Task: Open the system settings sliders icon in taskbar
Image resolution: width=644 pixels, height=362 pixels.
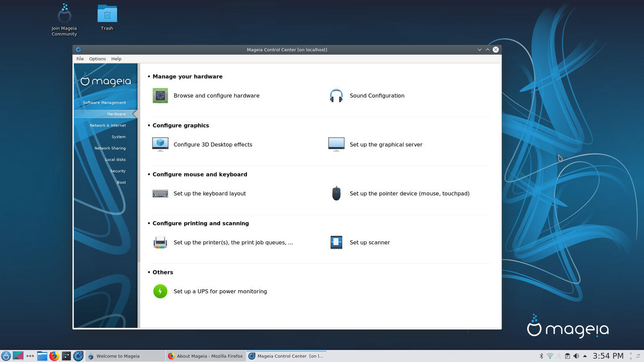Action: click(66, 356)
